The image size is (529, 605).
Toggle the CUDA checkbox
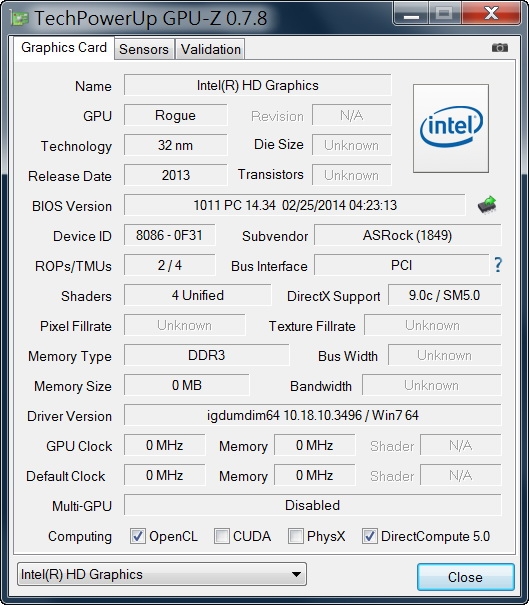pos(221,536)
